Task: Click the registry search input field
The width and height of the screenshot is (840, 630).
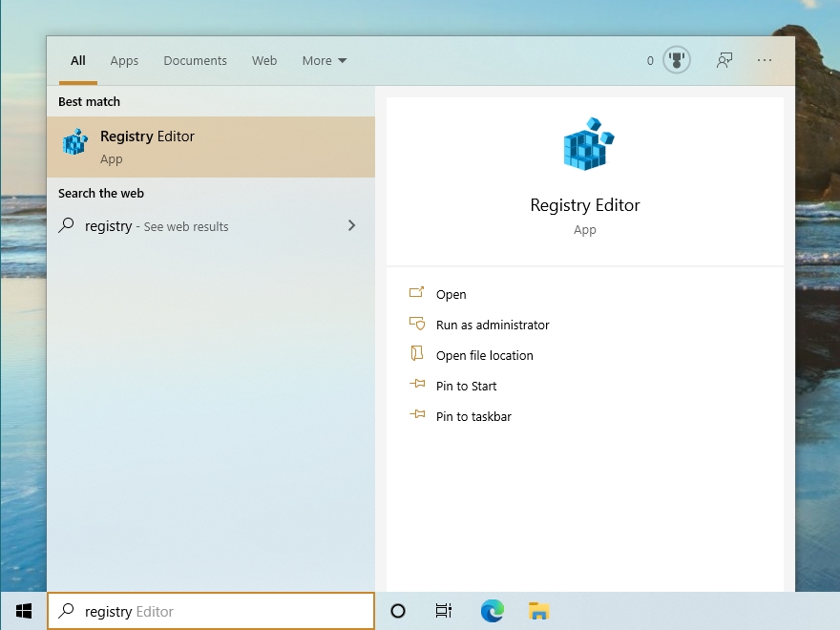Action: (x=211, y=611)
